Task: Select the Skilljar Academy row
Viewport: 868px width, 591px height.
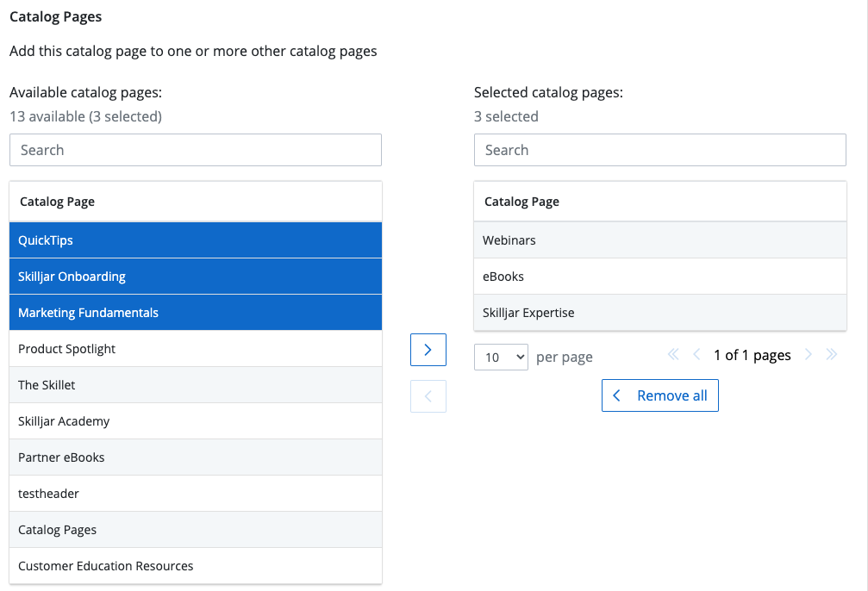Action: point(196,421)
